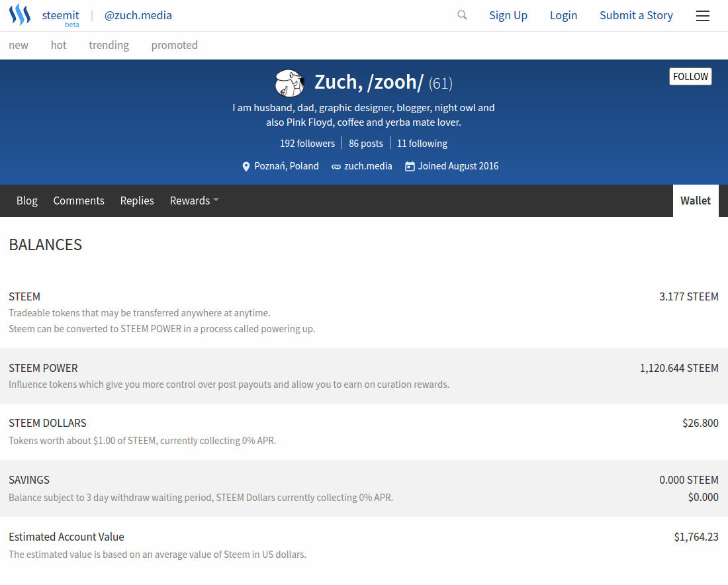Go to promoted posts

click(175, 45)
